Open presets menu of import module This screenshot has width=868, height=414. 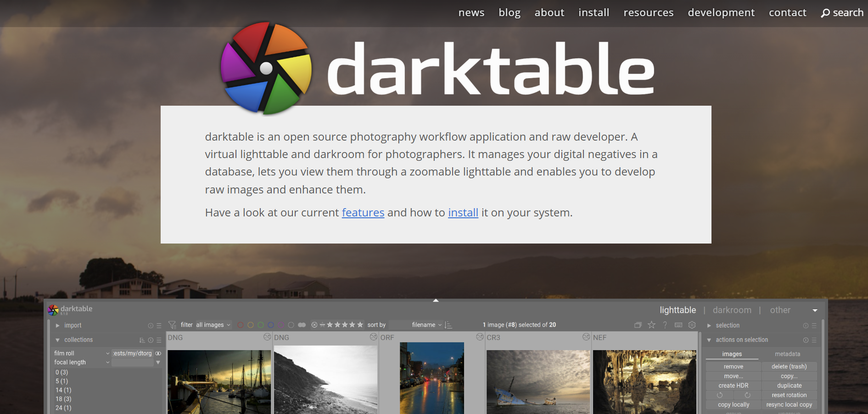[159, 325]
